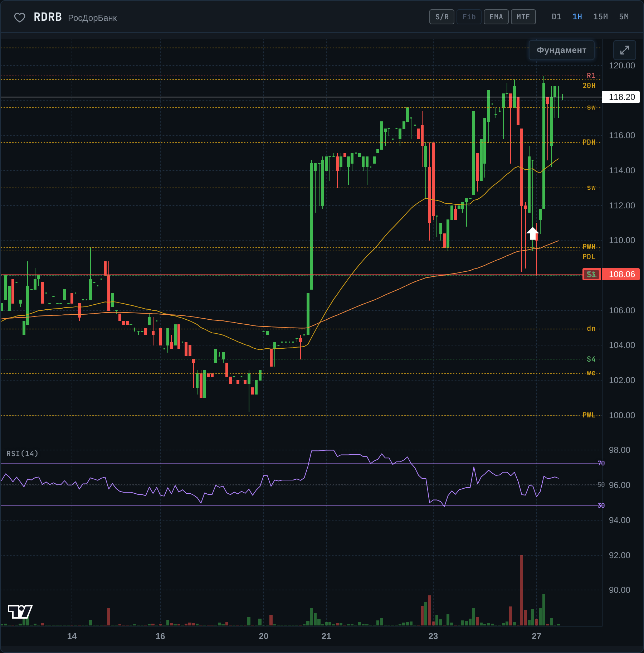This screenshot has height=653, width=644.
Task: Expand chart to fullscreen
Action: coord(624,50)
